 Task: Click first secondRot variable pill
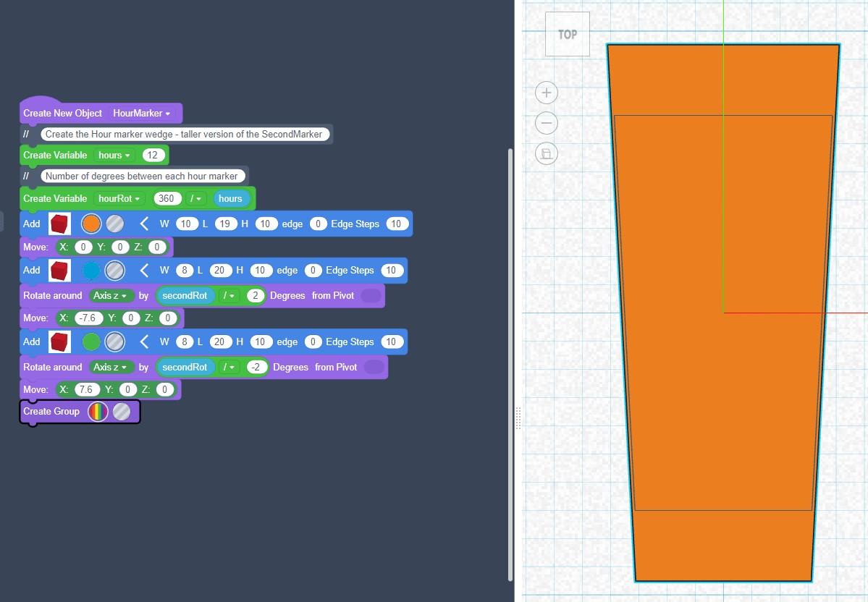[185, 295]
